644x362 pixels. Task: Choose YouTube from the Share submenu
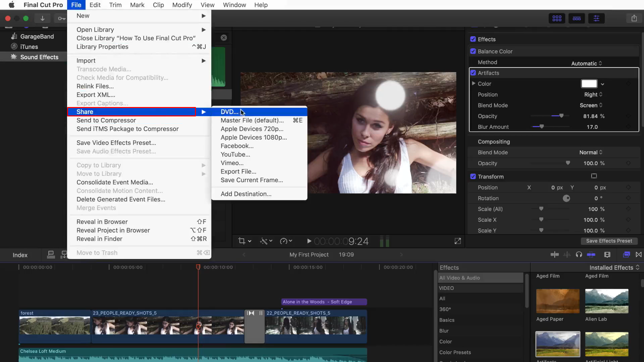click(x=235, y=154)
